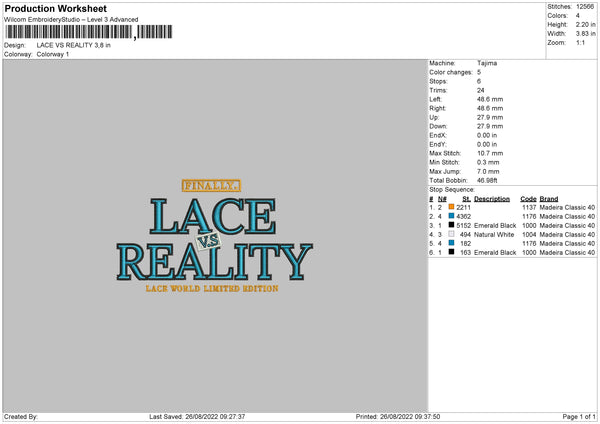Select code 1004 in row 4
The image size is (600, 424).
pos(529,235)
